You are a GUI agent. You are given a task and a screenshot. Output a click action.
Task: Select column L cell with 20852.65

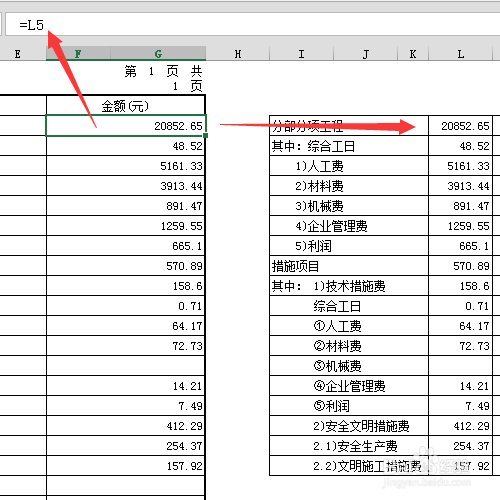(460, 126)
